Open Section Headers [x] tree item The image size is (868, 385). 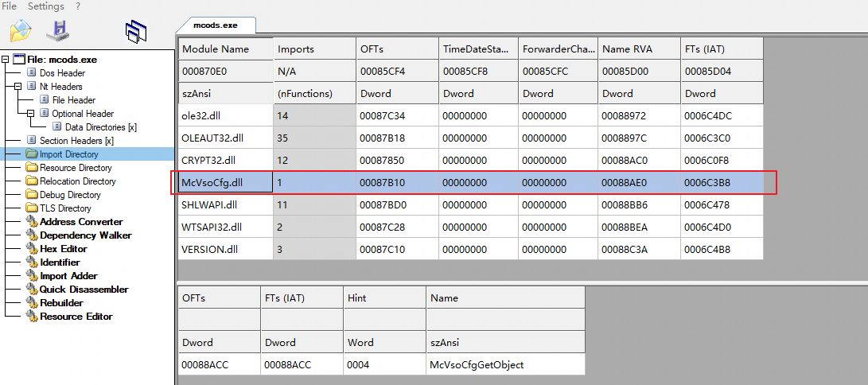tap(76, 141)
